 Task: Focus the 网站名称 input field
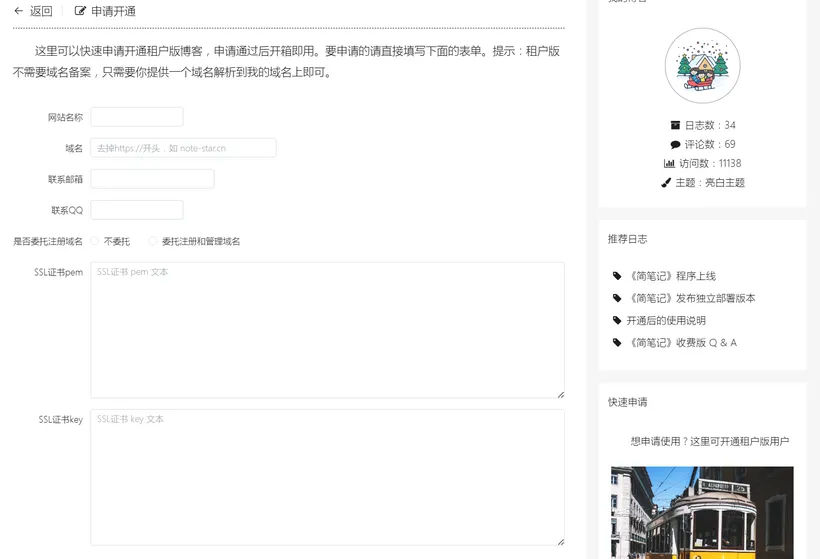[137, 117]
